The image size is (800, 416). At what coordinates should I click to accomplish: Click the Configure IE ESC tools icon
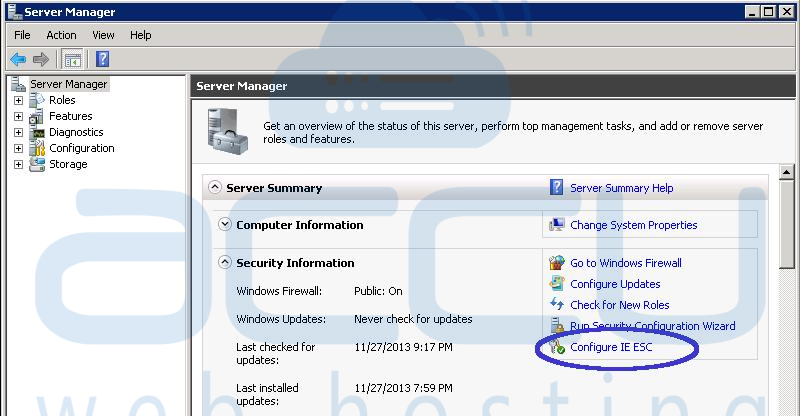click(557, 347)
